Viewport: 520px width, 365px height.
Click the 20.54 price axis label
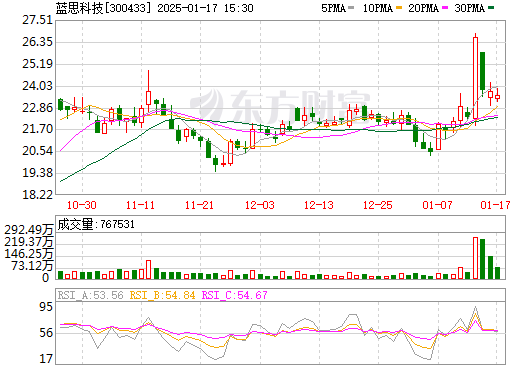[37, 151]
